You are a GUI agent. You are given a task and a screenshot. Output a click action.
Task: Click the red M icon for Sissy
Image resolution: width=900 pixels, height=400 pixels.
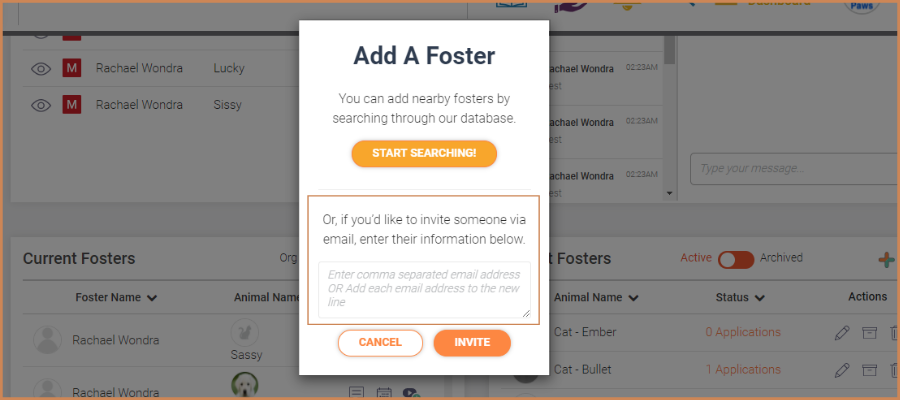pos(72,105)
